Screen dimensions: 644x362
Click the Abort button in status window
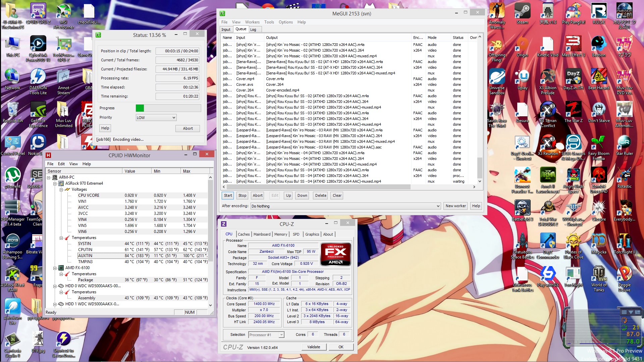pos(187,128)
